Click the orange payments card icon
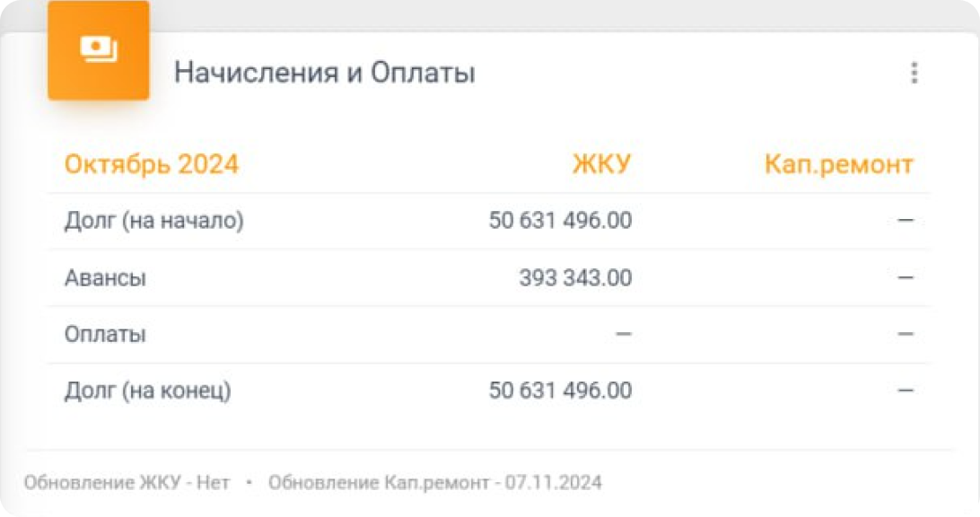The image size is (980, 517). pos(99,50)
